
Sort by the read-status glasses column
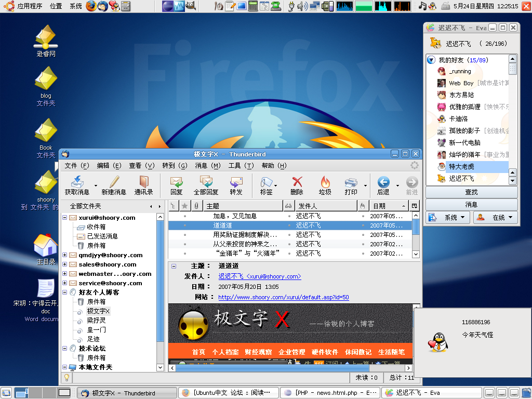[x=288, y=206]
